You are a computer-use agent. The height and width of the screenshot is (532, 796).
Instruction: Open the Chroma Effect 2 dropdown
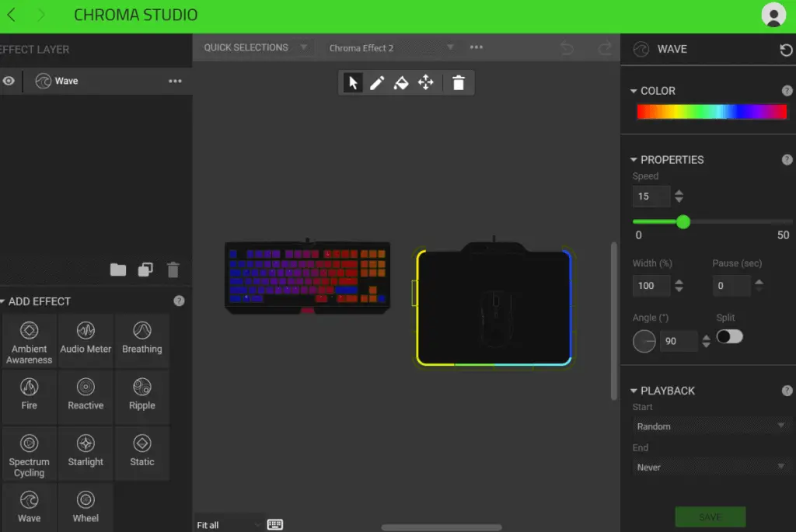click(x=391, y=48)
